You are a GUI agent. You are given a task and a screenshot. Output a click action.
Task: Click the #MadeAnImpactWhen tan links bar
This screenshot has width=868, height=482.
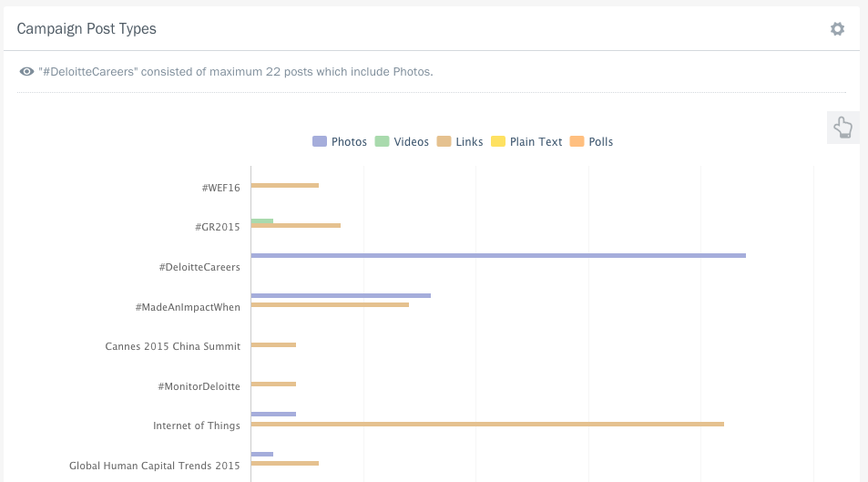tap(329, 305)
